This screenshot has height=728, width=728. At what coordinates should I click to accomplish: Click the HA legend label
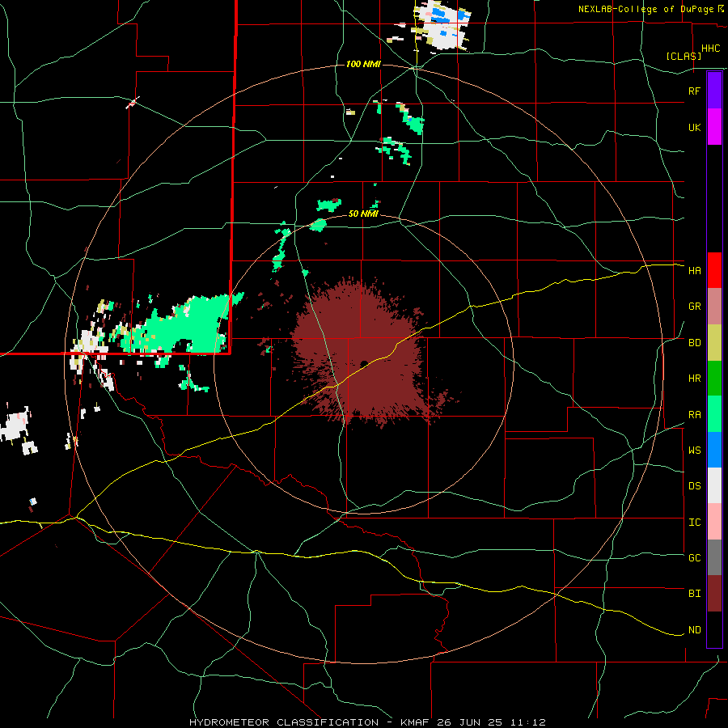(x=694, y=271)
